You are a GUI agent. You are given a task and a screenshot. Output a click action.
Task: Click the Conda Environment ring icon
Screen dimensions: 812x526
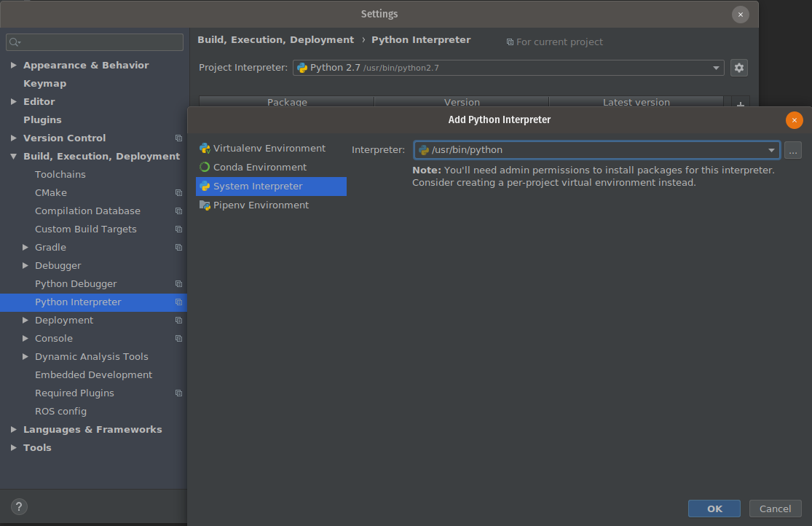(x=205, y=168)
